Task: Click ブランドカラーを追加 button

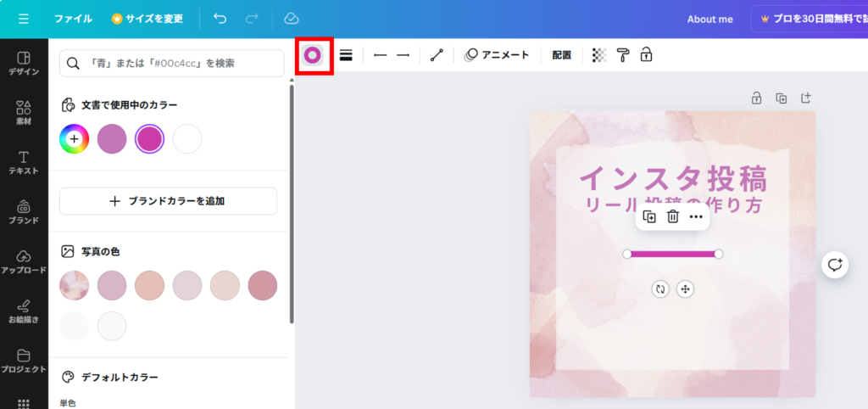Action: coord(168,201)
